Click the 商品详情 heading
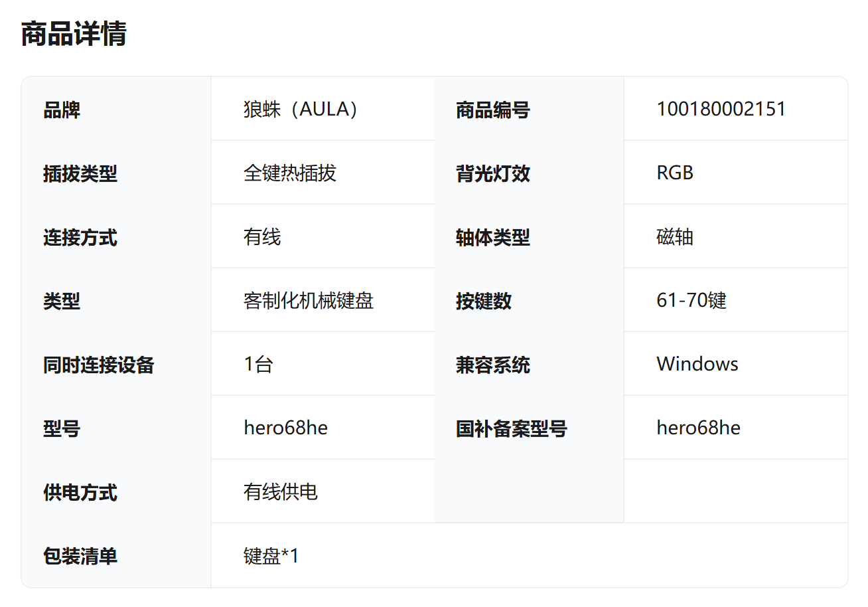 point(74,34)
